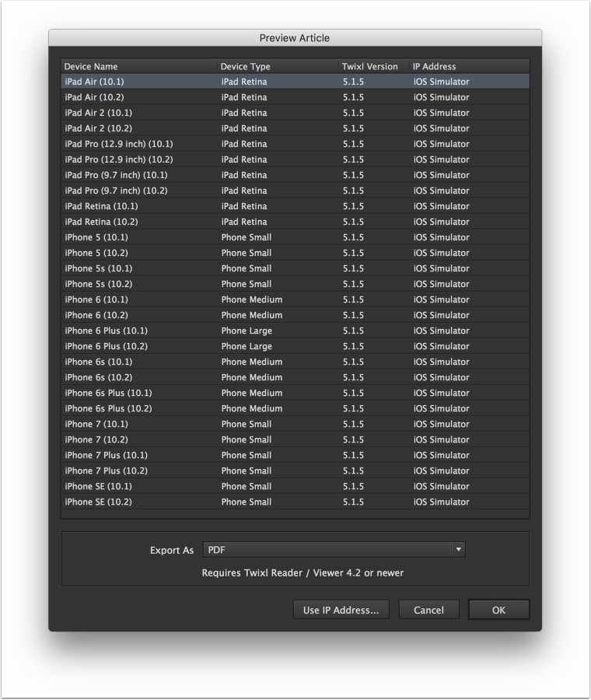Select the iPad Air 2 (10.1) row

pyautogui.click(x=295, y=113)
